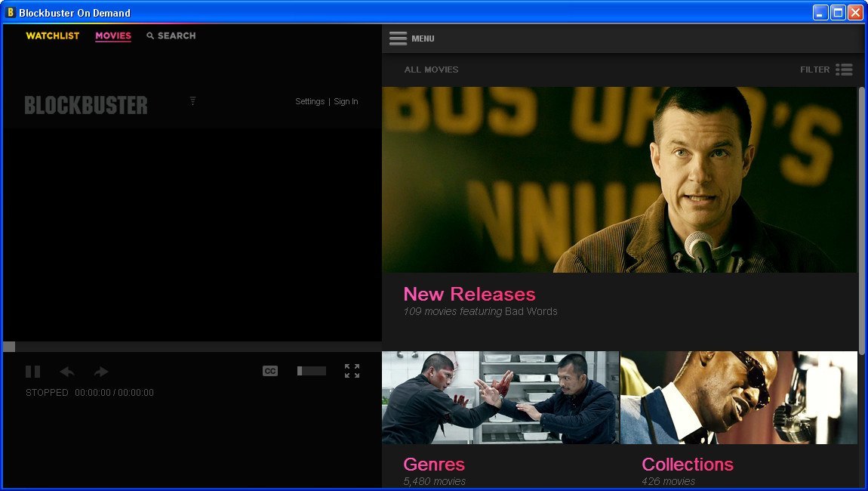Switch to the MOVIES tab
Image resolution: width=868 pixels, height=491 pixels.
click(113, 36)
